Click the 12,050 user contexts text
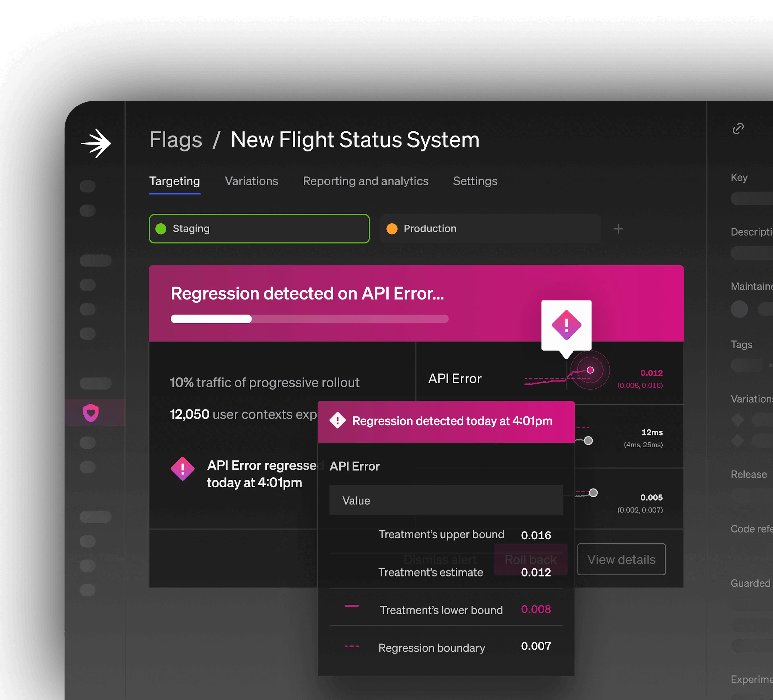 244,414
